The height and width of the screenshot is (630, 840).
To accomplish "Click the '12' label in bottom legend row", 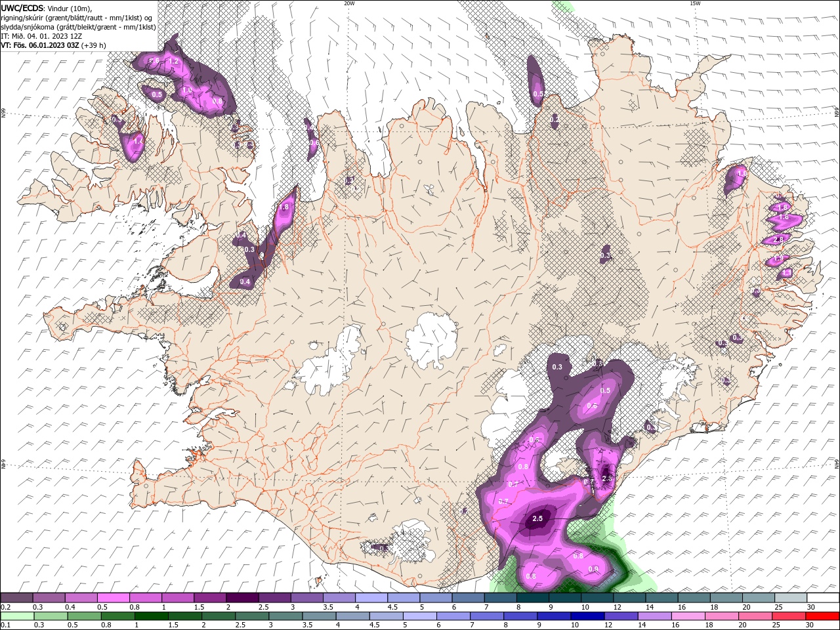I will pos(608,625).
